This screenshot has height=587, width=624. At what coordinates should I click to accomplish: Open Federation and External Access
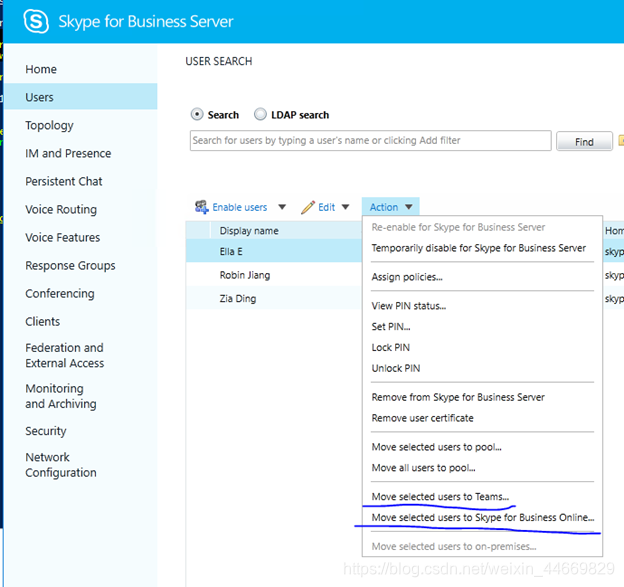tap(64, 355)
